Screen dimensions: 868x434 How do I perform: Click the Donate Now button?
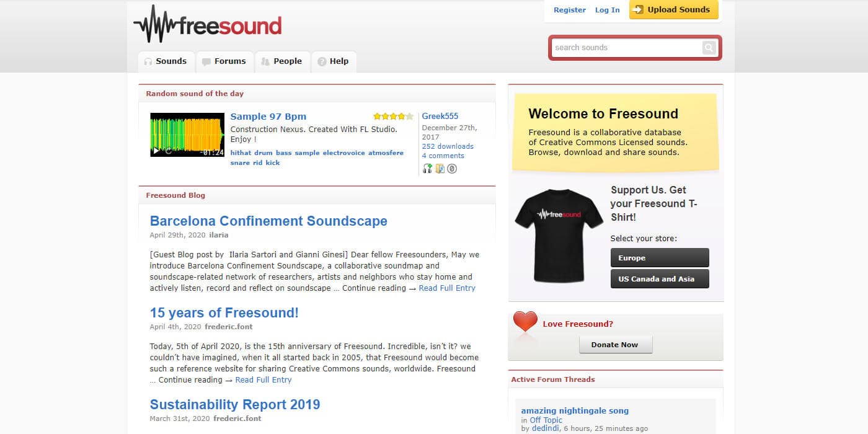[616, 345]
